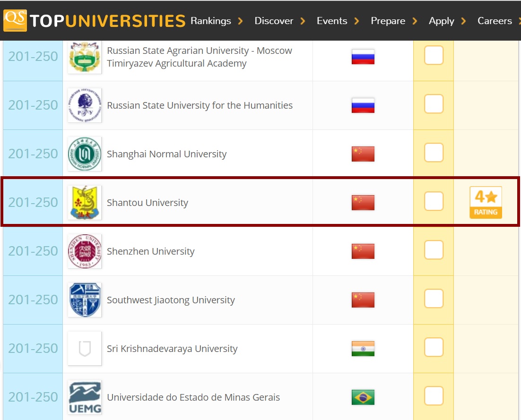Select the checkbox for Shanghai Normal University
This screenshot has width=521, height=420.
pyautogui.click(x=434, y=153)
